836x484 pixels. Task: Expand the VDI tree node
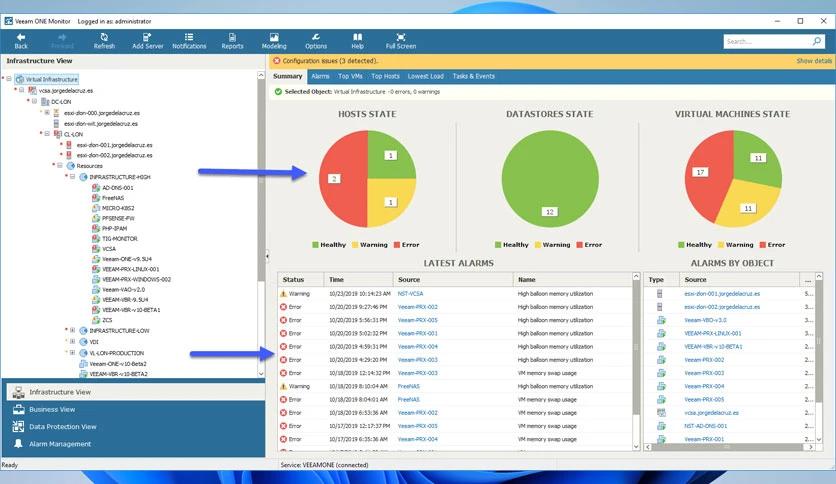pos(73,342)
